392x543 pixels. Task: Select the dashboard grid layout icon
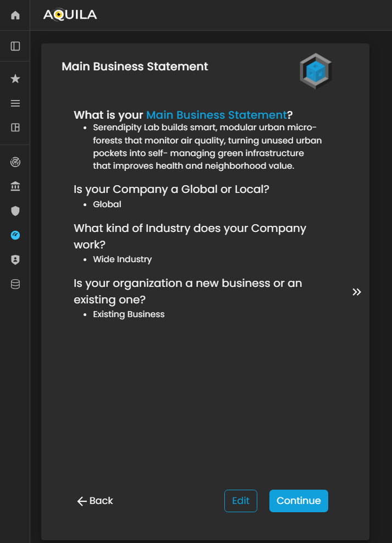pyautogui.click(x=15, y=128)
